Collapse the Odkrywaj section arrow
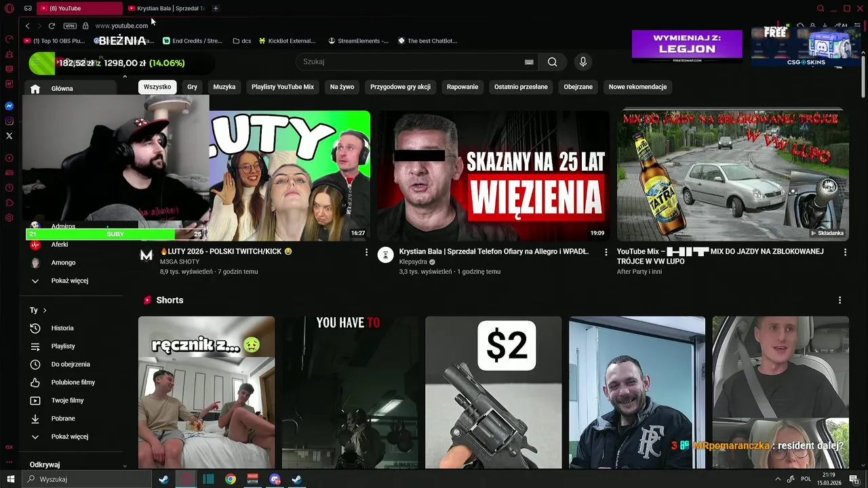The image size is (868, 488). click(x=125, y=466)
